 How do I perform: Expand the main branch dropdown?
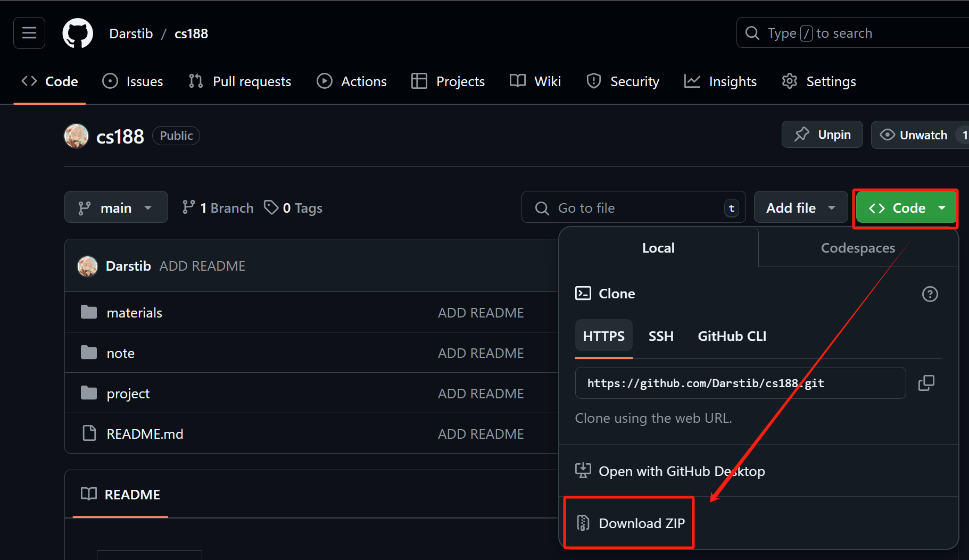[x=116, y=207]
